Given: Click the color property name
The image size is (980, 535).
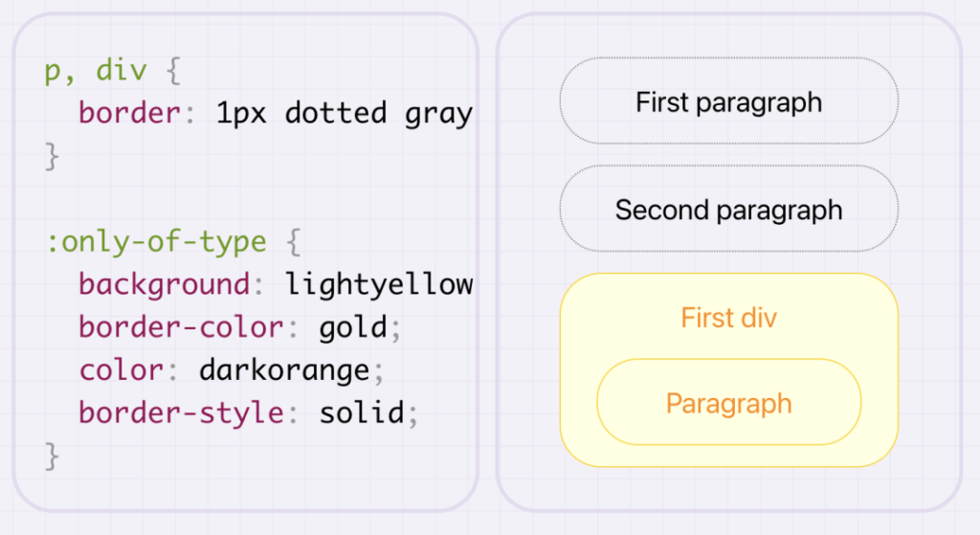Looking at the screenshot, I should coord(122,370).
